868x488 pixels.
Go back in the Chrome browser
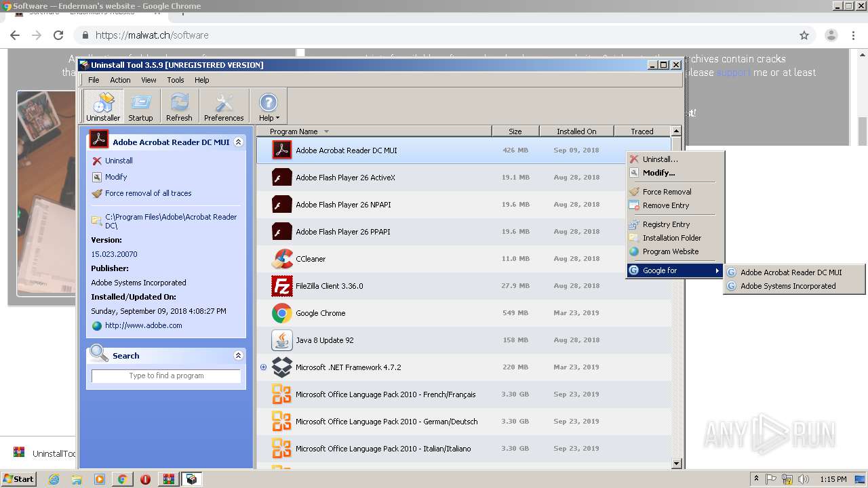click(15, 35)
